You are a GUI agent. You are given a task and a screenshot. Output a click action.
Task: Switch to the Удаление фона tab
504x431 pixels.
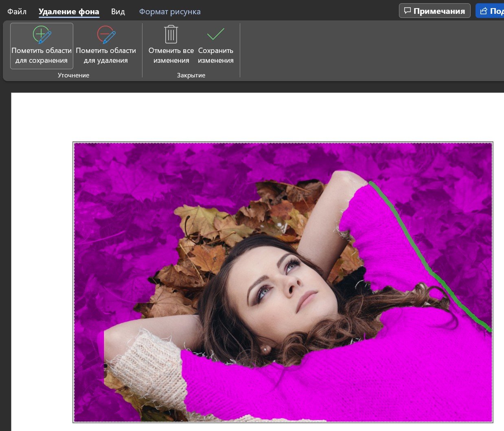pyautogui.click(x=69, y=11)
